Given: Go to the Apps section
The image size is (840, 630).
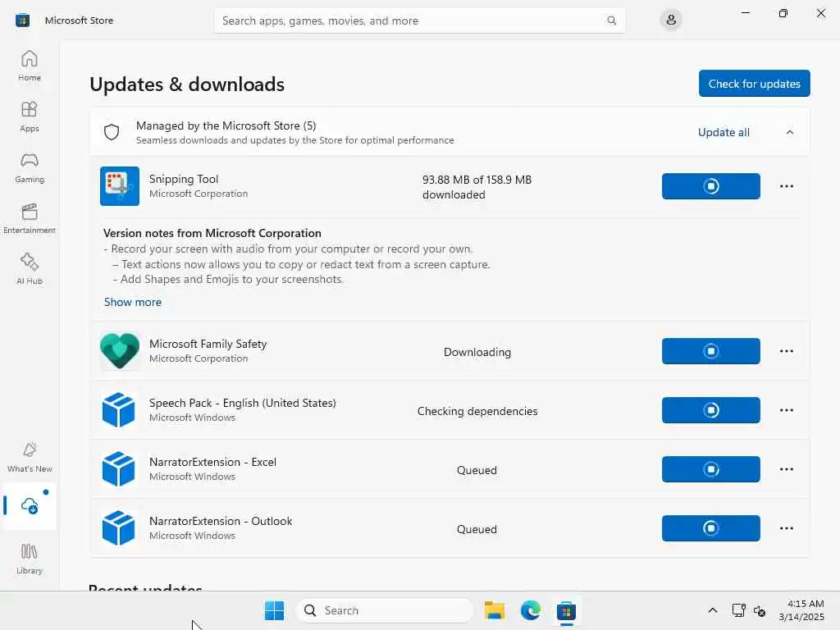Looking at the screenshot, I should click(x=30, y=116).
